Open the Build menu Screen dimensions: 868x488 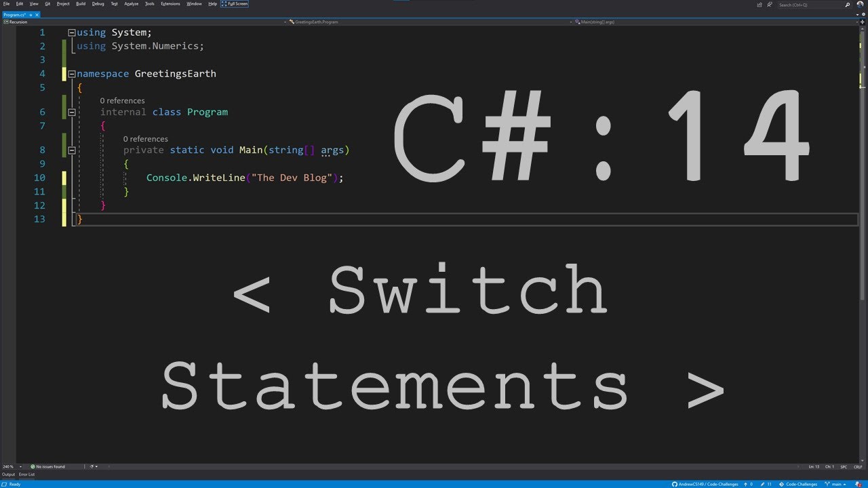point(81,4)
